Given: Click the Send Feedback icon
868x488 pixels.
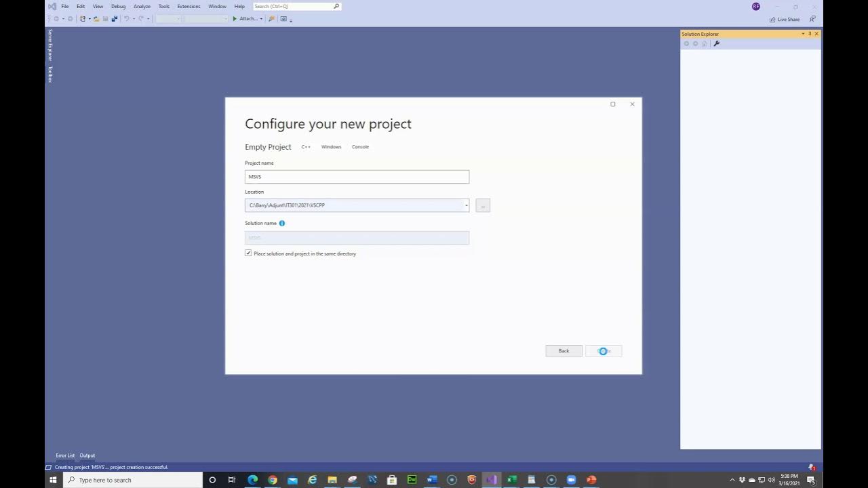Looking at the screenshot, I should coord(812,20).
